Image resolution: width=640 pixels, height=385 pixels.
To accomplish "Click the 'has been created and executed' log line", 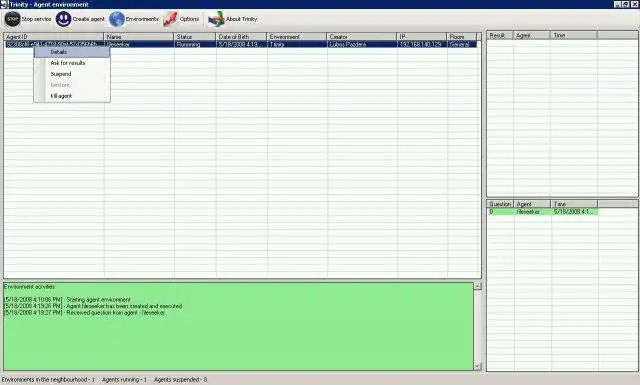I will coord(93,306).
